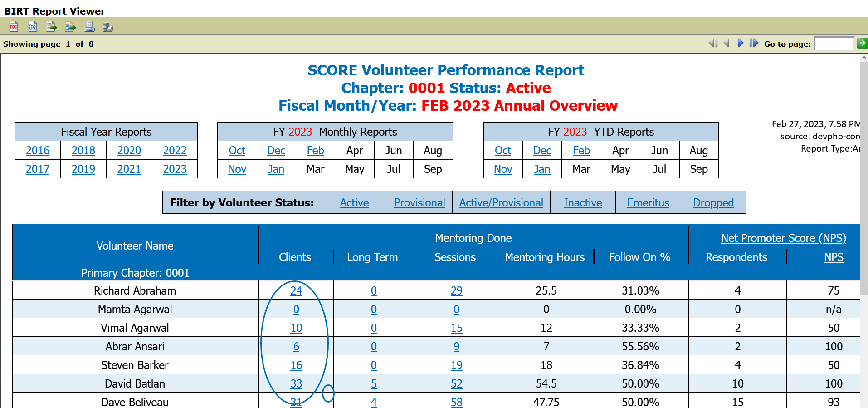Screen dimensions: 868x408
Task: Open the 2022 fiscal year report
Action: 175,150
